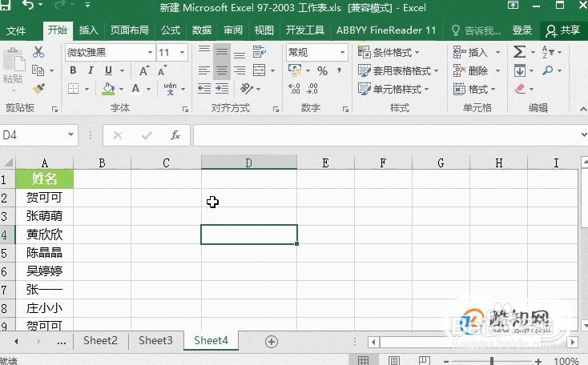Click AutoSum sigma icon
Screen dimensions: 588x365
pos(519,52)
